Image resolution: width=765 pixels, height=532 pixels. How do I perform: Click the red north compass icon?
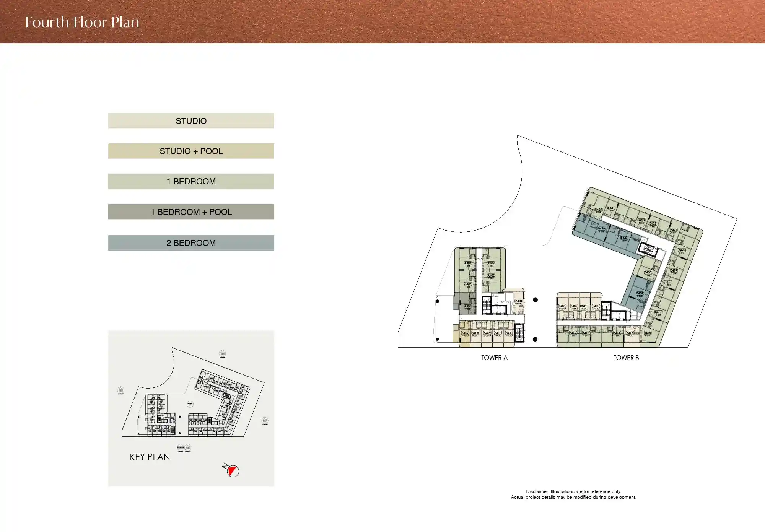point(233,471)
